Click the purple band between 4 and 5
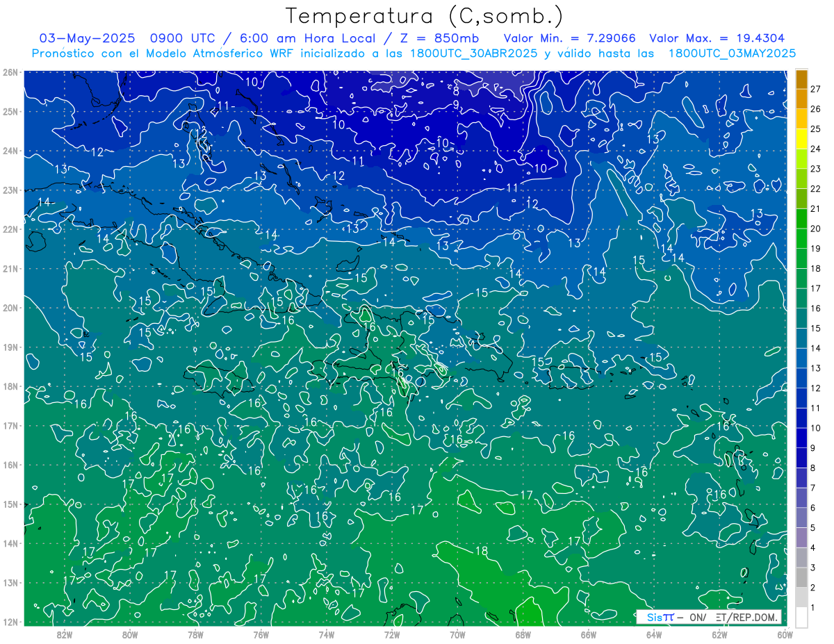This screenshot has width=834, height=644. [802, 537]
